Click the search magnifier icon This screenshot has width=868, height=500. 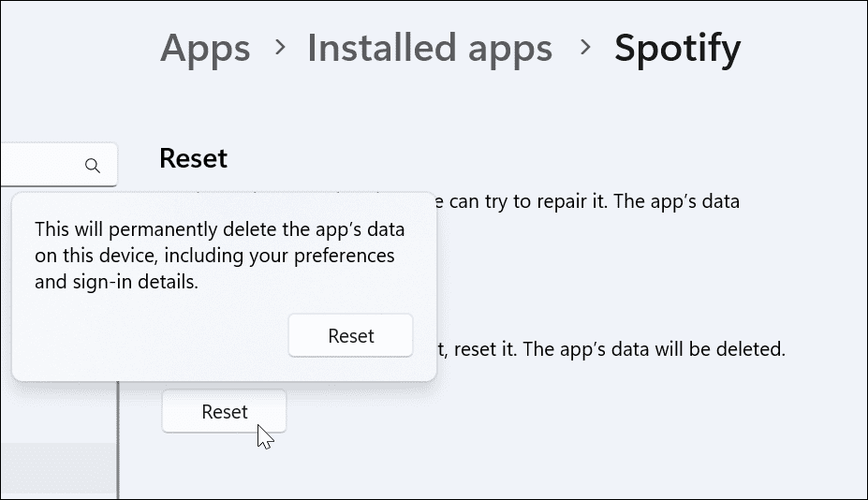92,166
